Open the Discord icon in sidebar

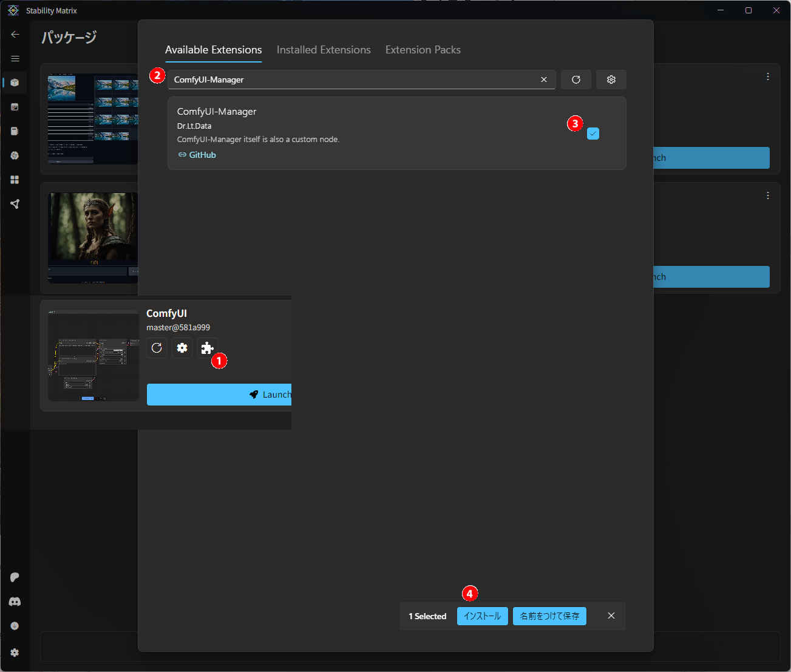point(15,602)
